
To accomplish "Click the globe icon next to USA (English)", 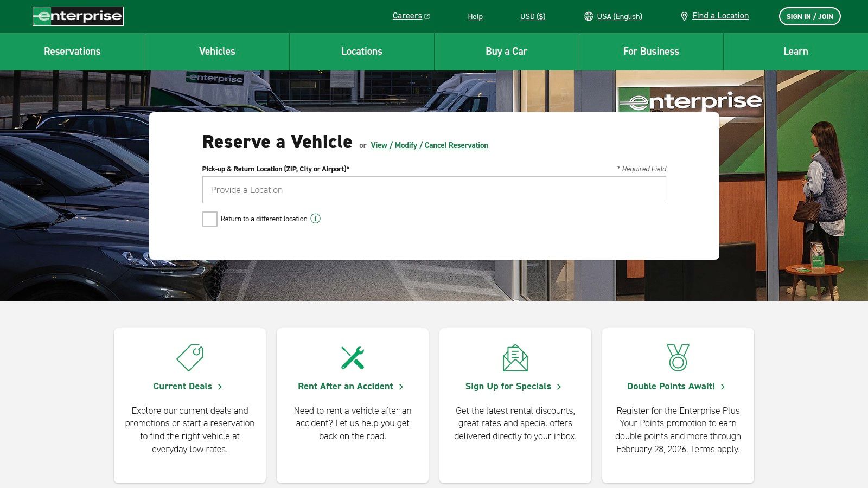I will tap(589, 16).
